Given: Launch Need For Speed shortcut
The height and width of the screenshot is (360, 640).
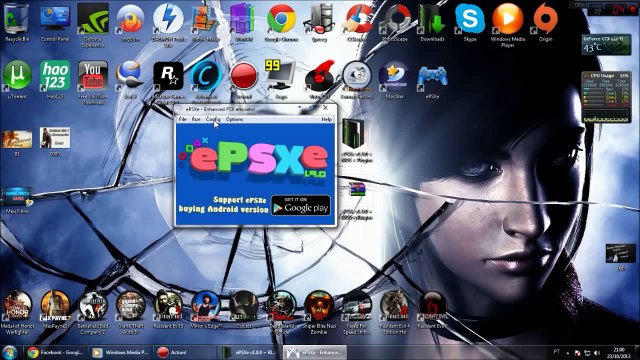Looking at the screenshot, I should [x=357, y=312].
